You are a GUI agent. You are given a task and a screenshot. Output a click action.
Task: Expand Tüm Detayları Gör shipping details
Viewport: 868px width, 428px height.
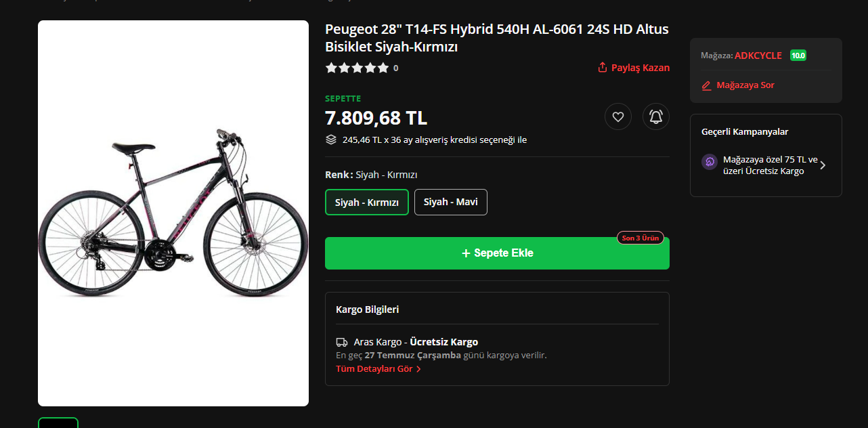[x=378, y=369]
